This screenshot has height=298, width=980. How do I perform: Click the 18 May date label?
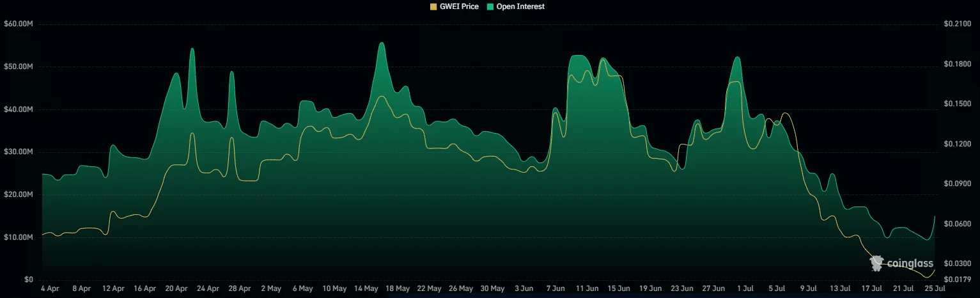click(x=398, y=289)
